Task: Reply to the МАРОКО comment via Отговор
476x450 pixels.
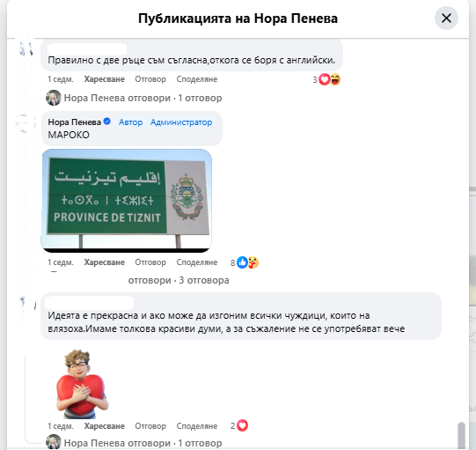Action: 150,262
